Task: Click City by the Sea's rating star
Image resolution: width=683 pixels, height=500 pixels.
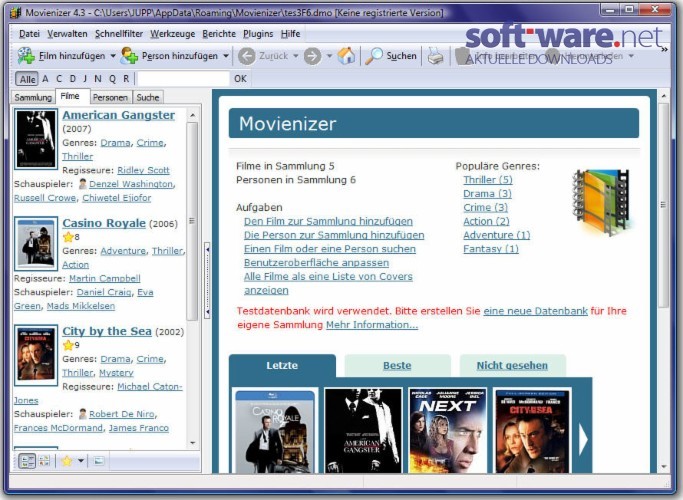Action: pos(68,345)
